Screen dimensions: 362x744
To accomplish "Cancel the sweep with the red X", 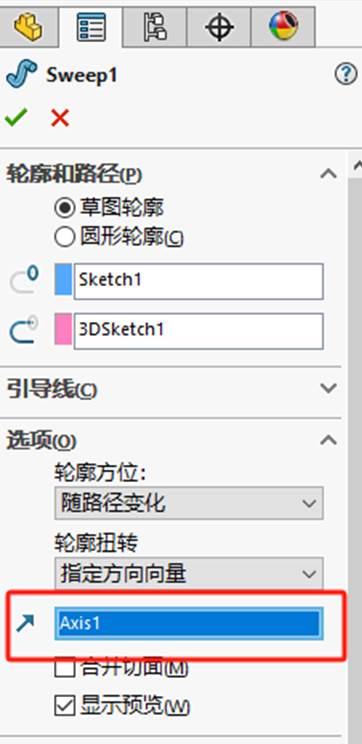I will tap(60, 118).
